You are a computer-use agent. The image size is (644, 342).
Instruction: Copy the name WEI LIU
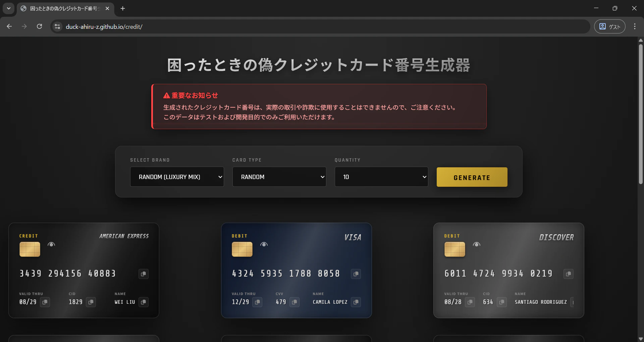point(144,302)
